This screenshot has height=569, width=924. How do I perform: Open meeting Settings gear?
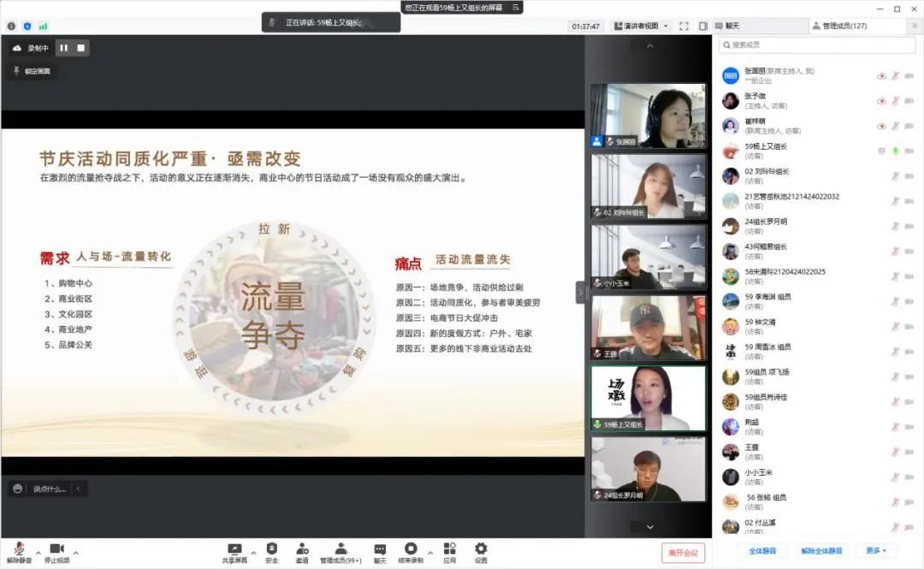480,550
